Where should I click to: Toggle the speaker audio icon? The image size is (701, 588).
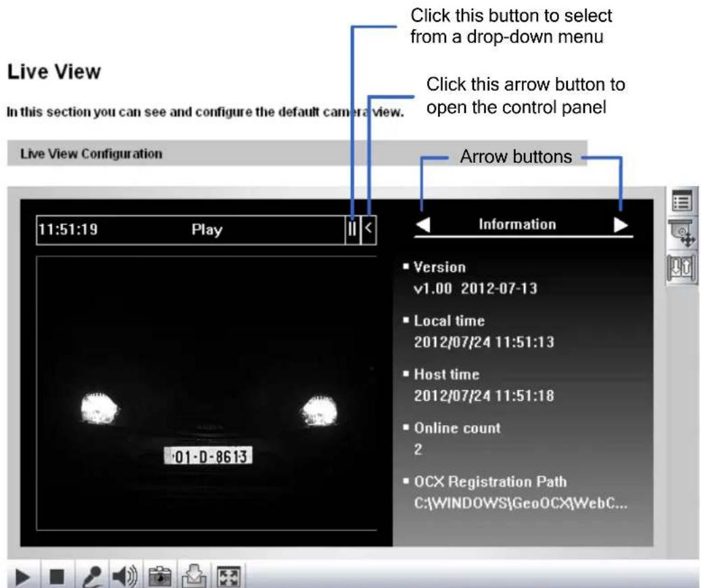[x=125, y=576]
